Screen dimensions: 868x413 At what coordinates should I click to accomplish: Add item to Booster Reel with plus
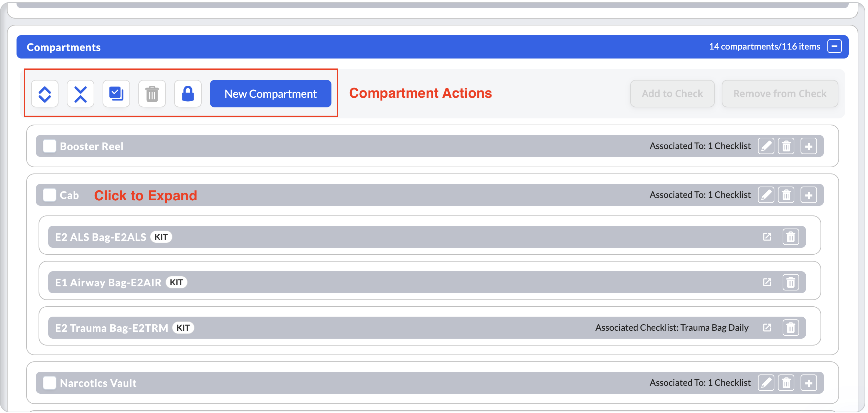click(x=809, y=146)
